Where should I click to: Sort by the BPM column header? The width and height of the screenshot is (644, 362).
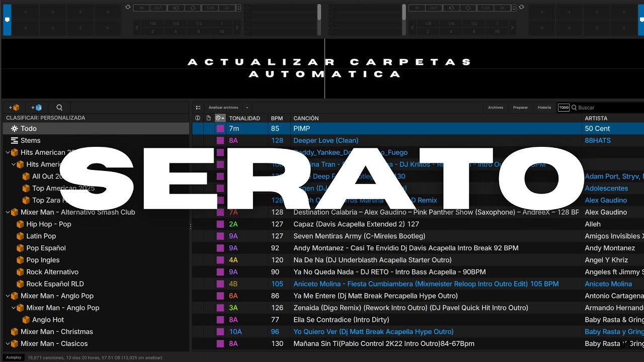pyautogui.click(x=277, y=118)
